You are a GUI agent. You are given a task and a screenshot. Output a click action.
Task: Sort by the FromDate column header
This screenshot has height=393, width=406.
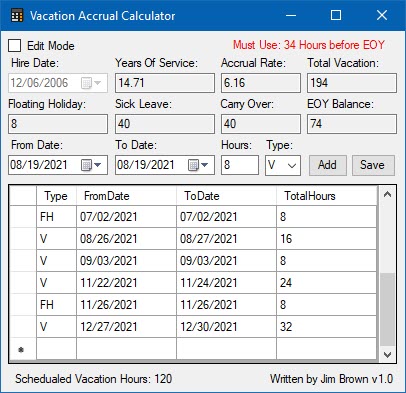126,196
